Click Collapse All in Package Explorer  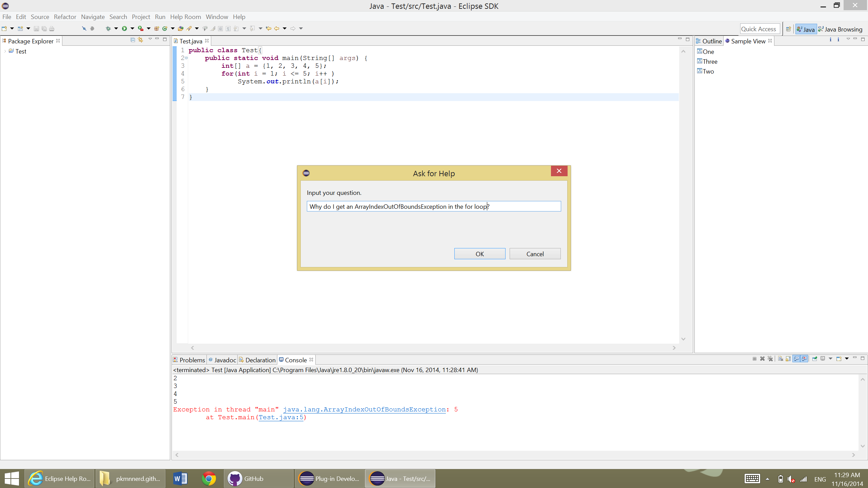pos(133,40)
